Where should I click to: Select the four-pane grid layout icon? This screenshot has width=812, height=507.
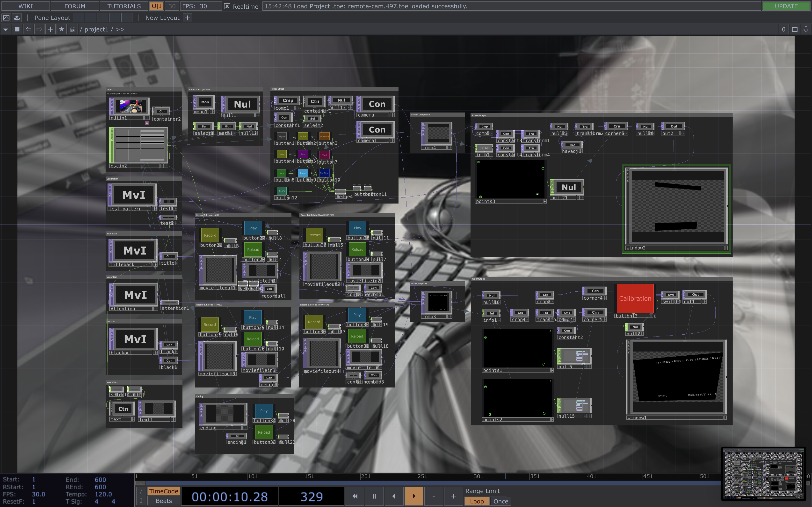point(127,18)
